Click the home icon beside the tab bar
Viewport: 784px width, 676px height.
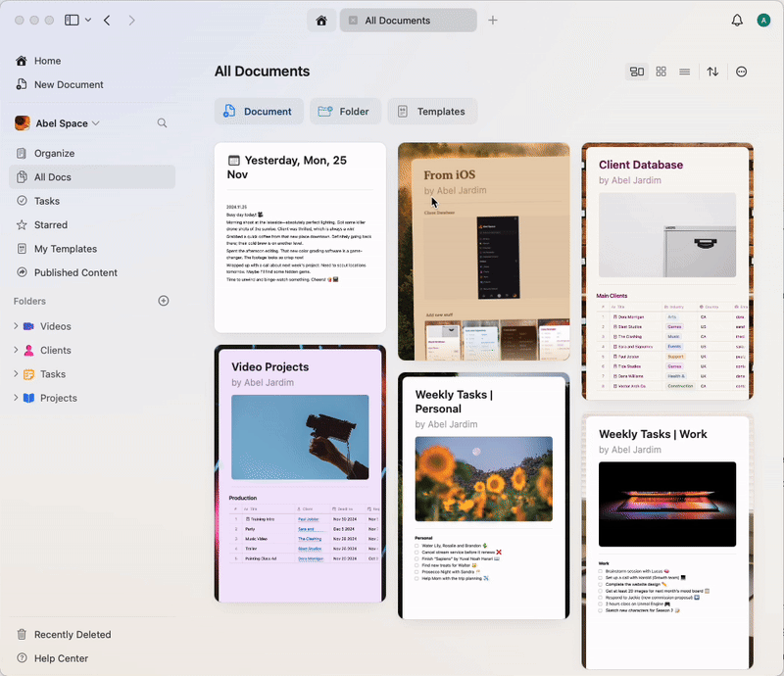(321, 20)
